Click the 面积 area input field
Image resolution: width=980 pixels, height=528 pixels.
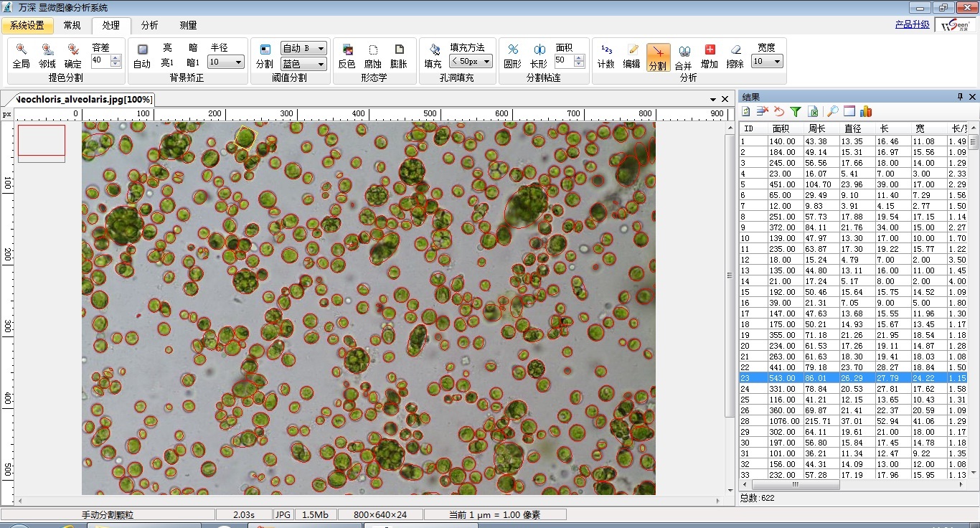point(564,62)
